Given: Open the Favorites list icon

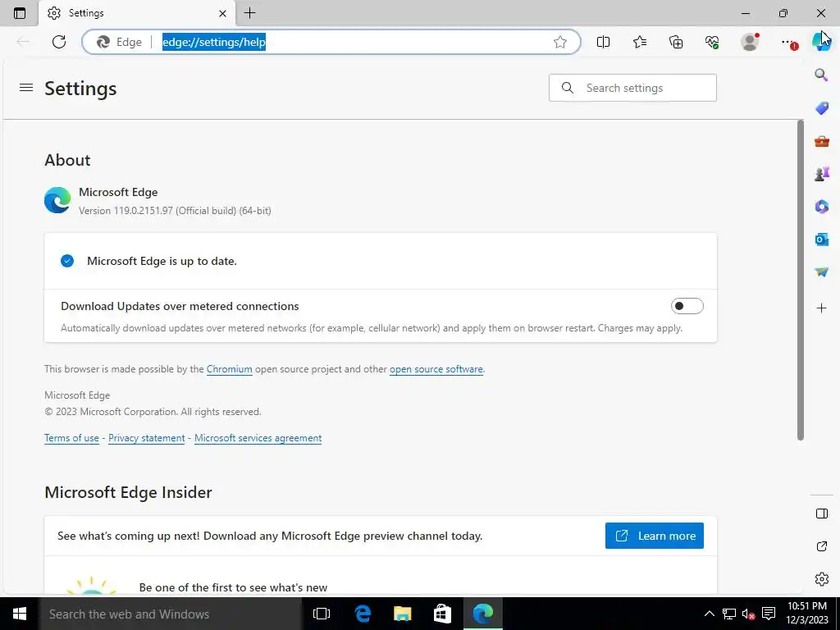Looking at the screenshot, I should tap(640, 42).
